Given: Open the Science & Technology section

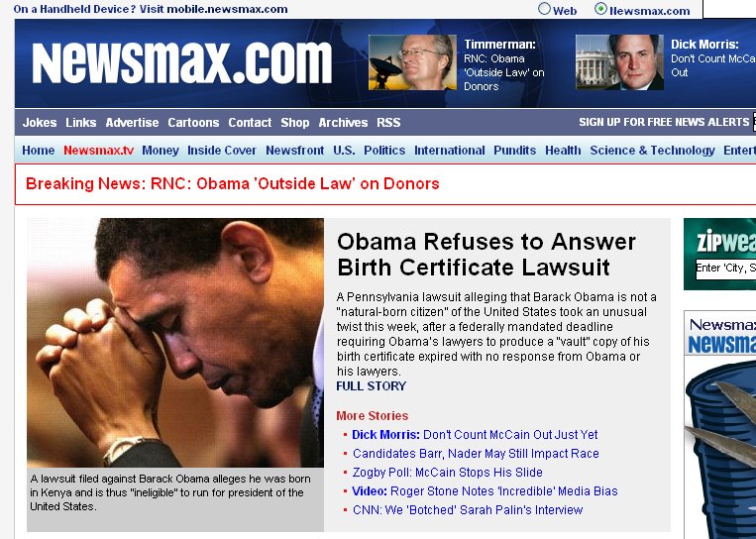Looking at the screenshot, I should (652, 151).
